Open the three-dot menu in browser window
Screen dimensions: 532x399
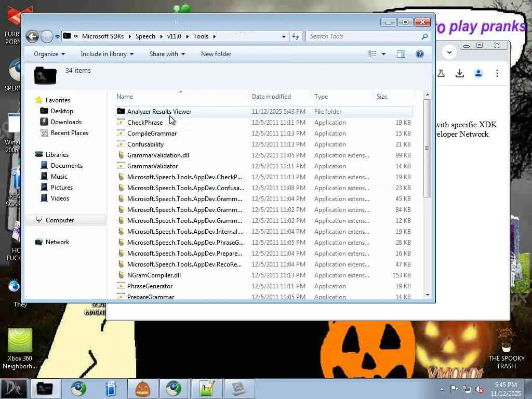tap(497, 73)
